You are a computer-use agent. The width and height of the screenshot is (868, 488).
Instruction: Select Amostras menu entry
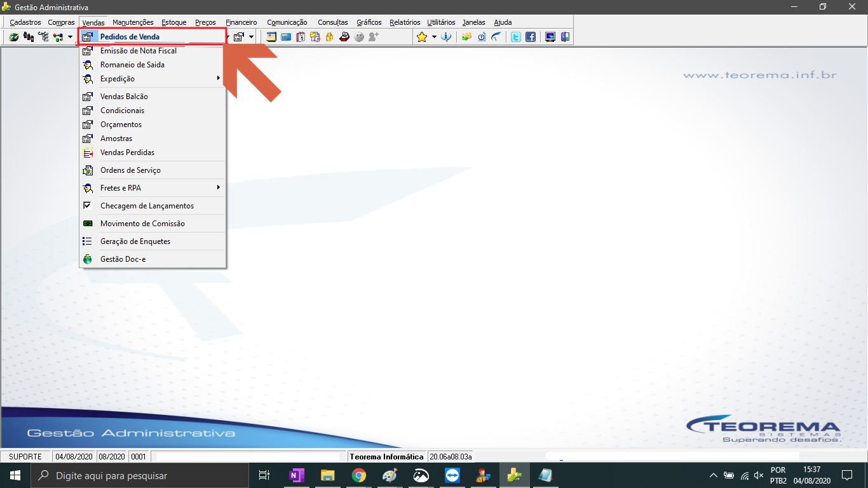coord(153,139)
